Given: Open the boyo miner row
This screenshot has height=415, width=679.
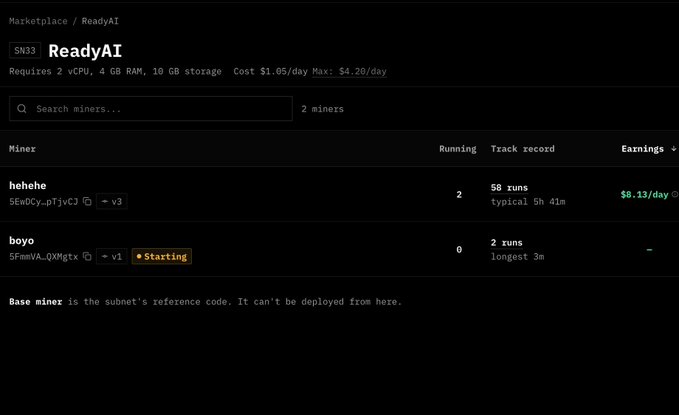Looking at the screenshot, I should point(340,249).
